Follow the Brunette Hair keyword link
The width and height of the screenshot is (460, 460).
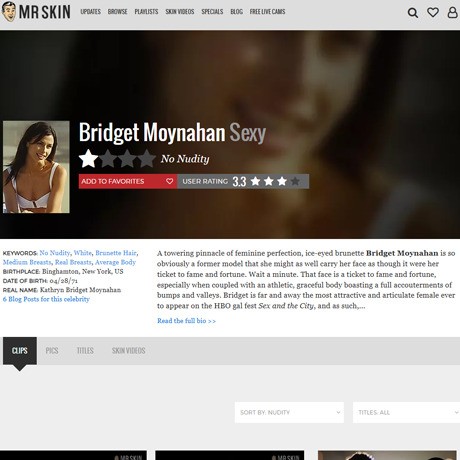point(116,253)
